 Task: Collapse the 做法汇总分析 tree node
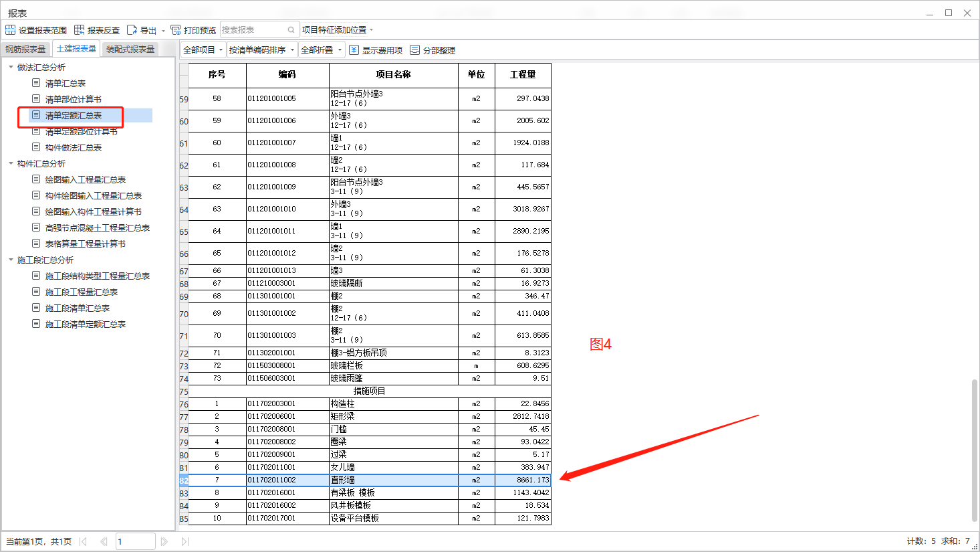[11, 67]
